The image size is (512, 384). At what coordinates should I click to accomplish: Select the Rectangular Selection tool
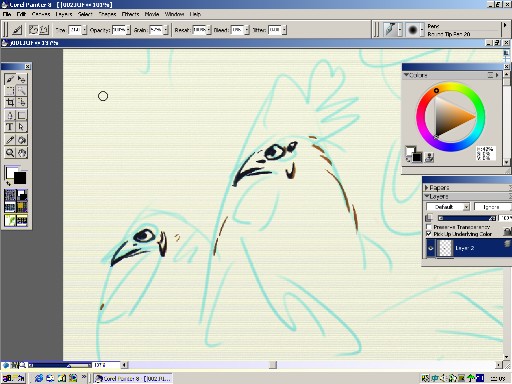(10, 90)
